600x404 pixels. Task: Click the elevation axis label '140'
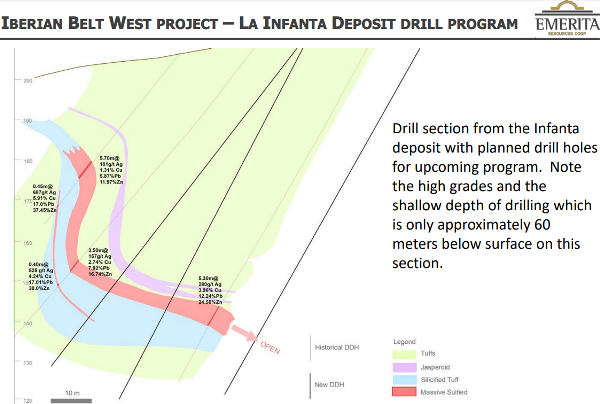(x=28, y=323)
